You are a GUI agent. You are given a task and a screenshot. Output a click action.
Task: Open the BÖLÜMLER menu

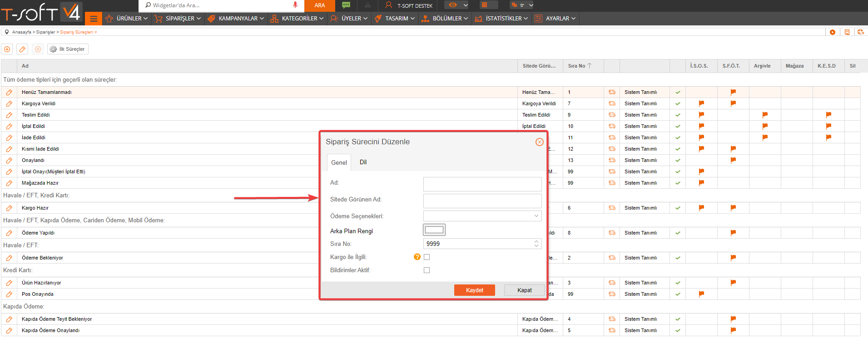[x=445, y=19]
